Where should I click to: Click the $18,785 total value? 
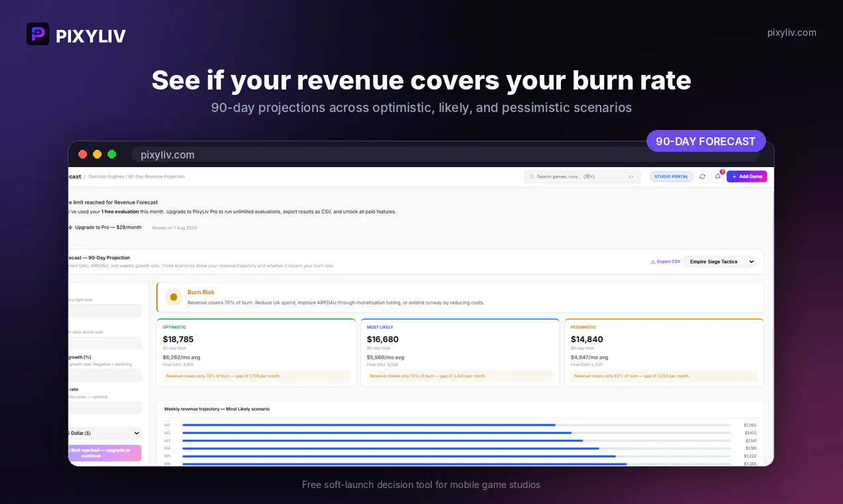coord(179,340)
